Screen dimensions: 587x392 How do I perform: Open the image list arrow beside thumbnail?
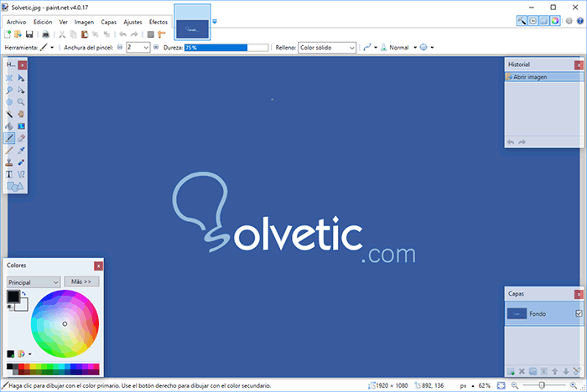pos(215,22)
